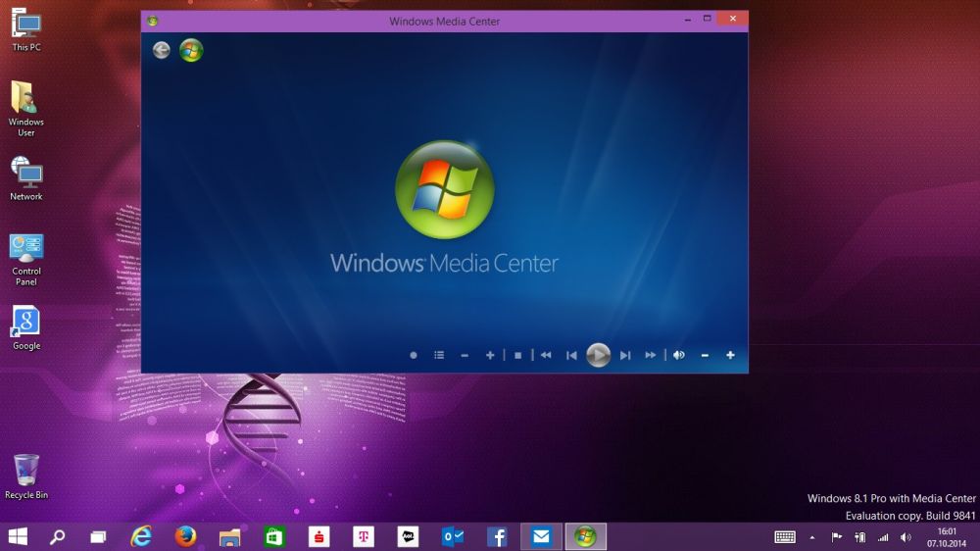This screenshot has width=980, height=551.
Task: Lower the volume in Media Center
Action: 705,355
